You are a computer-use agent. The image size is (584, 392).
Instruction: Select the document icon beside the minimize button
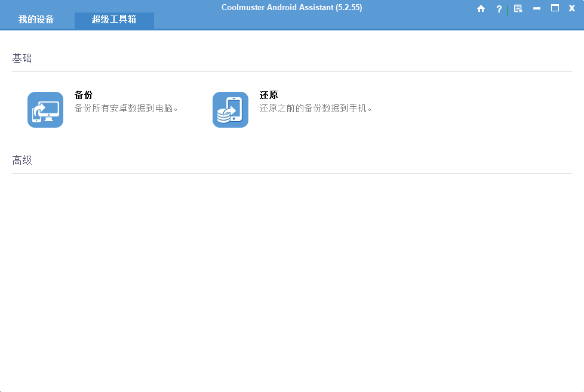tap(518, 9)
